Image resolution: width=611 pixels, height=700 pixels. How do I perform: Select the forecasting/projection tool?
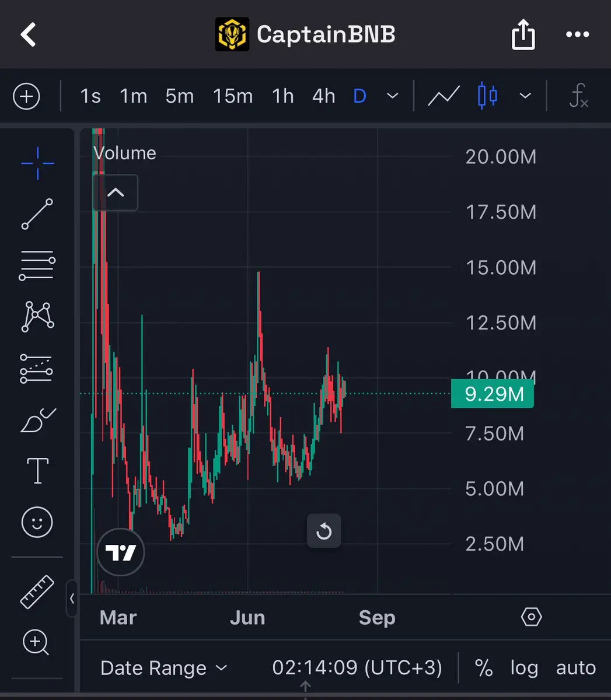coord(36,368)
